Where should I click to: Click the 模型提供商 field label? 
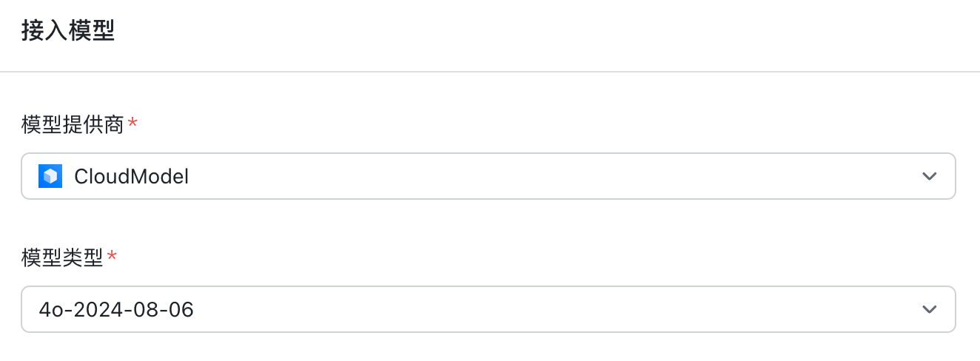[73, 124]
